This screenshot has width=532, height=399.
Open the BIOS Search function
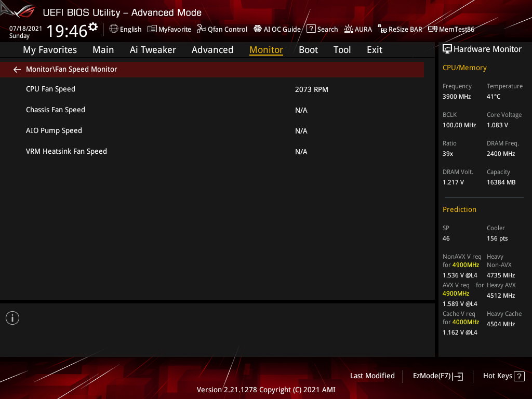(x=322, y=29)
